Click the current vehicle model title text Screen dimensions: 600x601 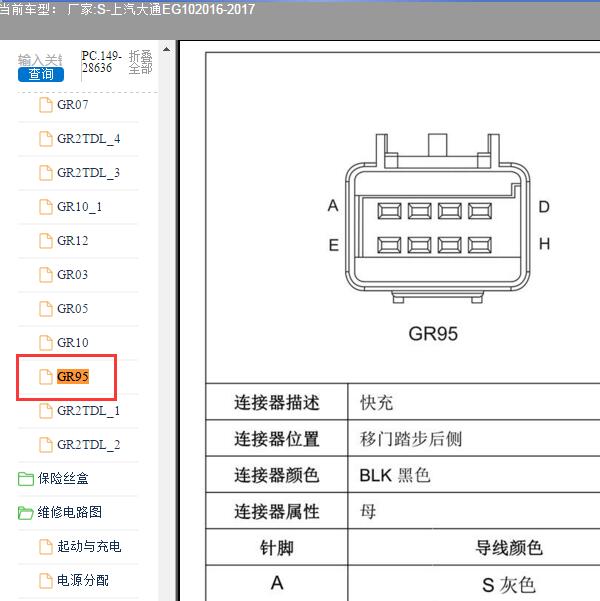(x=127, y=9)
